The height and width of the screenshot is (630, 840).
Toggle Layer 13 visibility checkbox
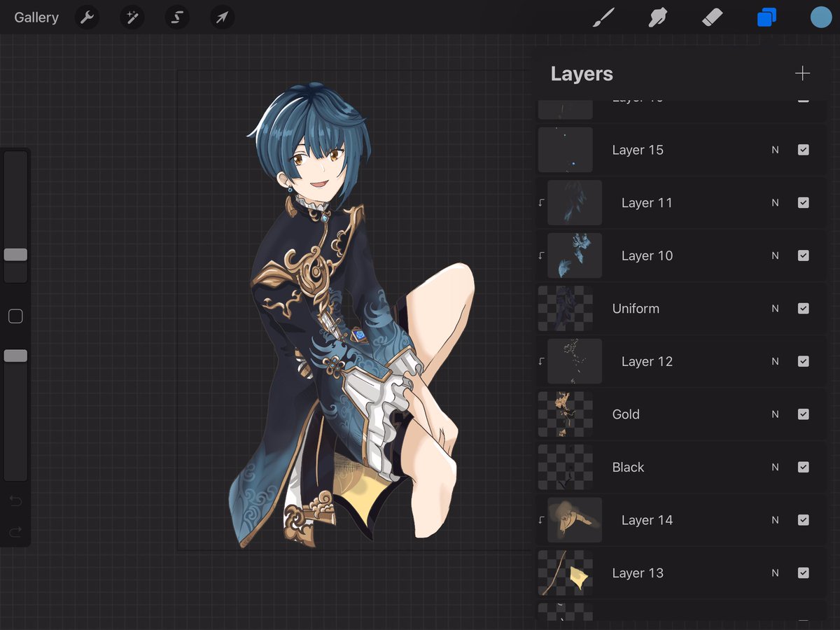click(x=804, y=573)
